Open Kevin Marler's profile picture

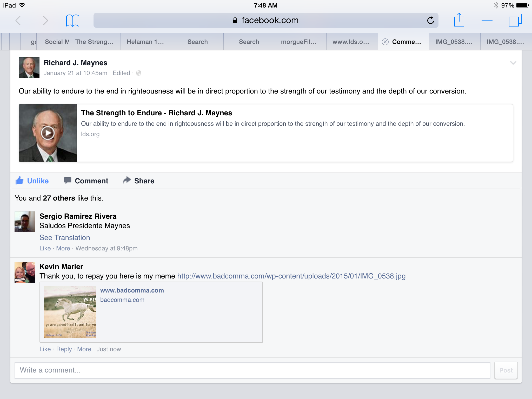coord(25,272)
